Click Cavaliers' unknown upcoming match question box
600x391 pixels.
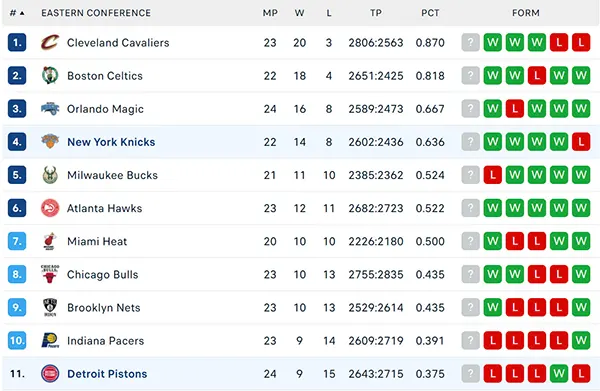point(470,42)
